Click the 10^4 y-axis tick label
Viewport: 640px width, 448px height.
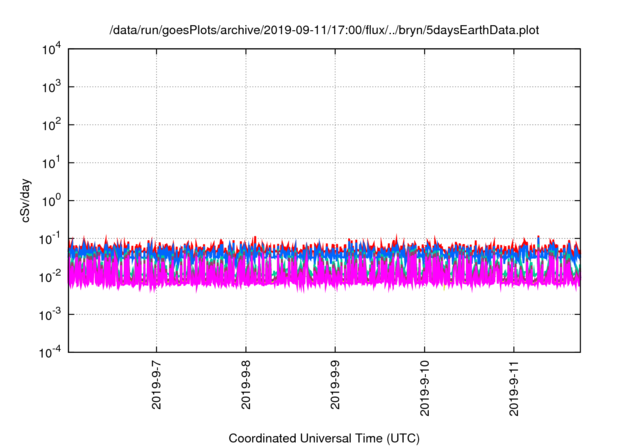[x=51, y=50]
